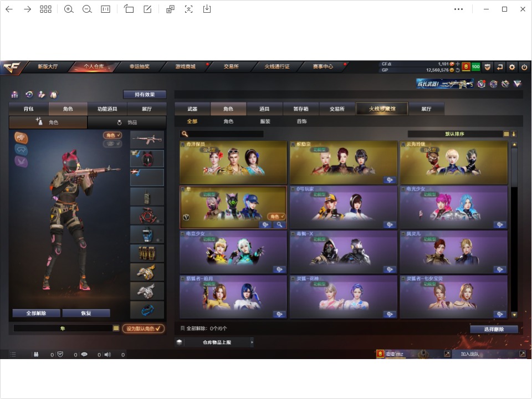Viewport: 532px width, 399px height.
Task: Click 恢复 button
Action: [86, 313]
